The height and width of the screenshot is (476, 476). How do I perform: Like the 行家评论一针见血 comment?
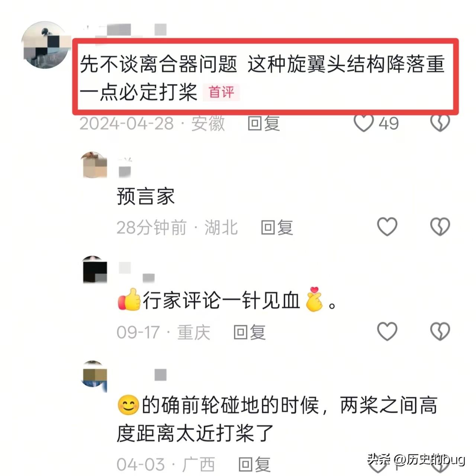[x=387, y=331]
